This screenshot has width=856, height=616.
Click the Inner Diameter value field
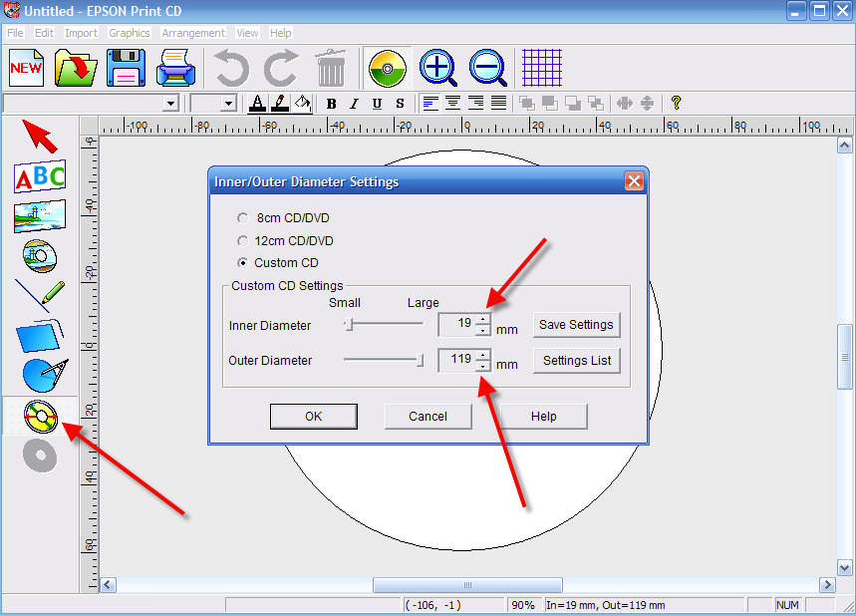pyautogui.click(x=457, y=324)
